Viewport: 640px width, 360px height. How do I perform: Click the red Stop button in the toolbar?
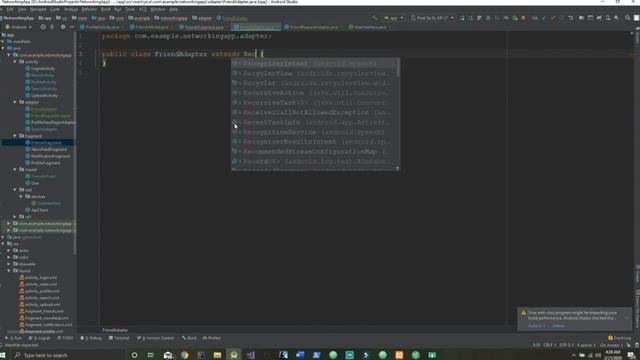523,18
